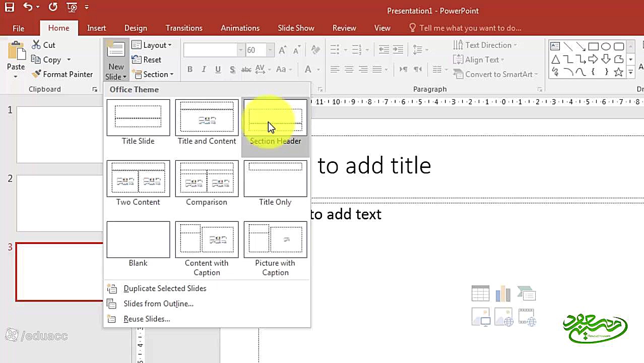Image resolution: width=644 pixels, height=363 pixels.
Task: Toggle Italic formatting
Action: pos(204,70)
